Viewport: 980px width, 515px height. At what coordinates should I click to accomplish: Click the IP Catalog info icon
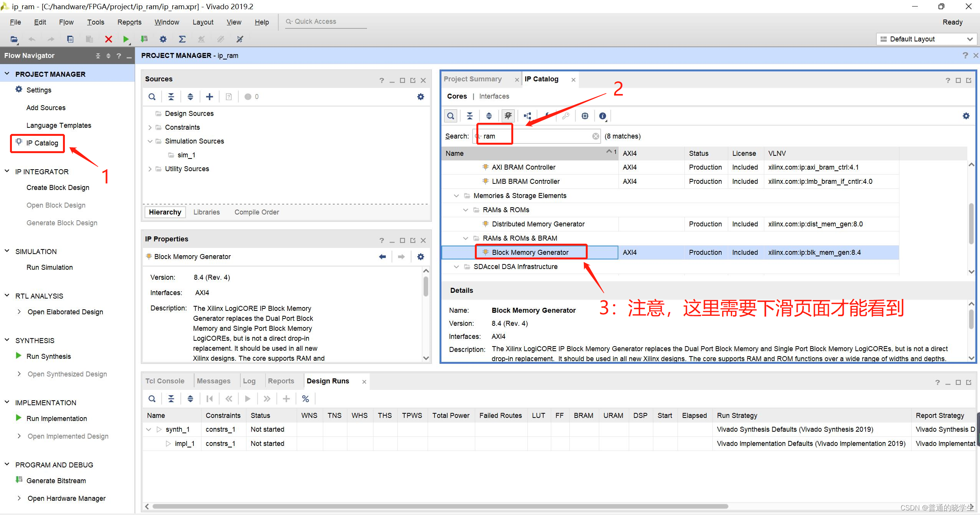(603, 116)
